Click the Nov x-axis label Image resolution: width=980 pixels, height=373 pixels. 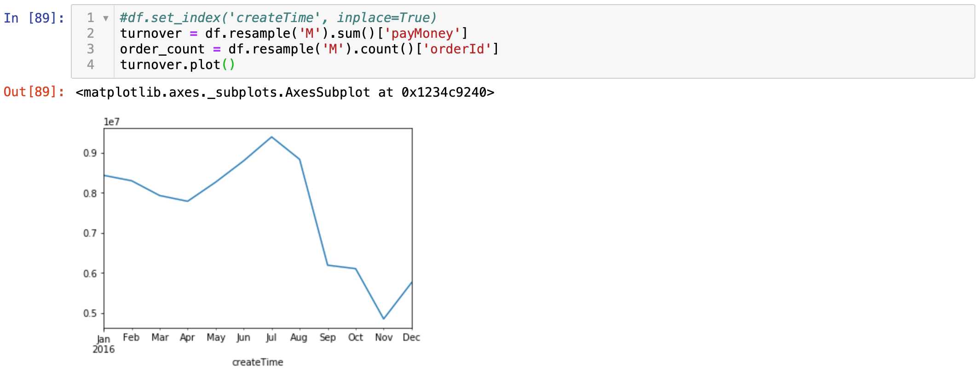(384, 338)
